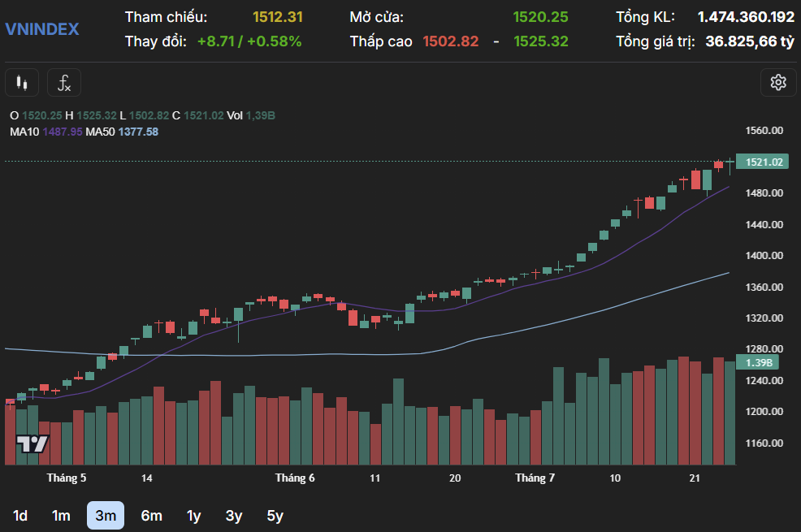Click the Tháng 7 time axis marker

pyautogui.click(x=535, y=478)
